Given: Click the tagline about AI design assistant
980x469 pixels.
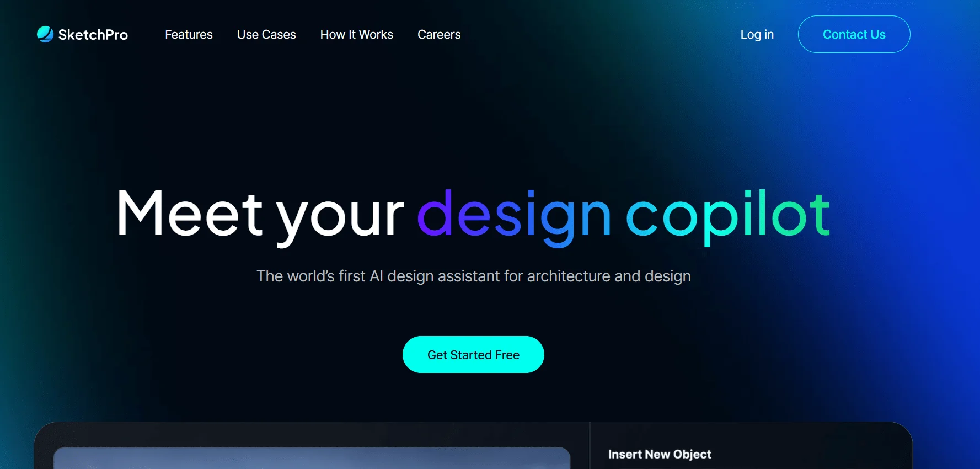Looking at the screenshot, I should pyautogui.click(x=474, y=276).
